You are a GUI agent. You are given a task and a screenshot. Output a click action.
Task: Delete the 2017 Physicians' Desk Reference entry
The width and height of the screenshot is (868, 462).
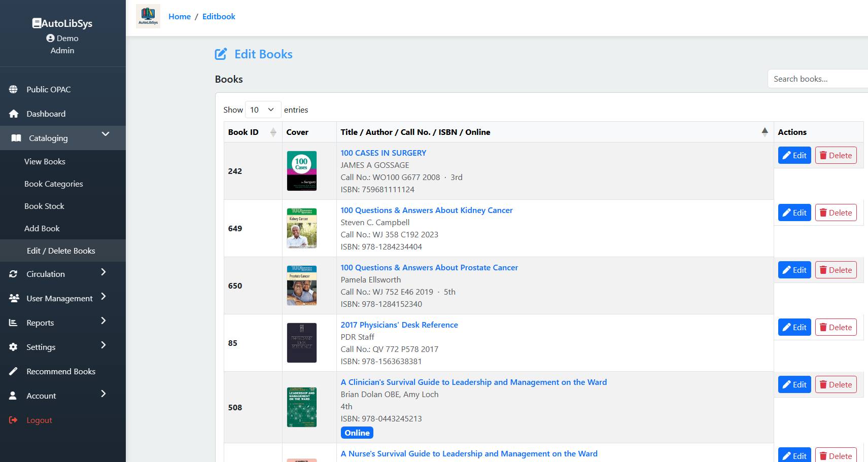point(836,327)
